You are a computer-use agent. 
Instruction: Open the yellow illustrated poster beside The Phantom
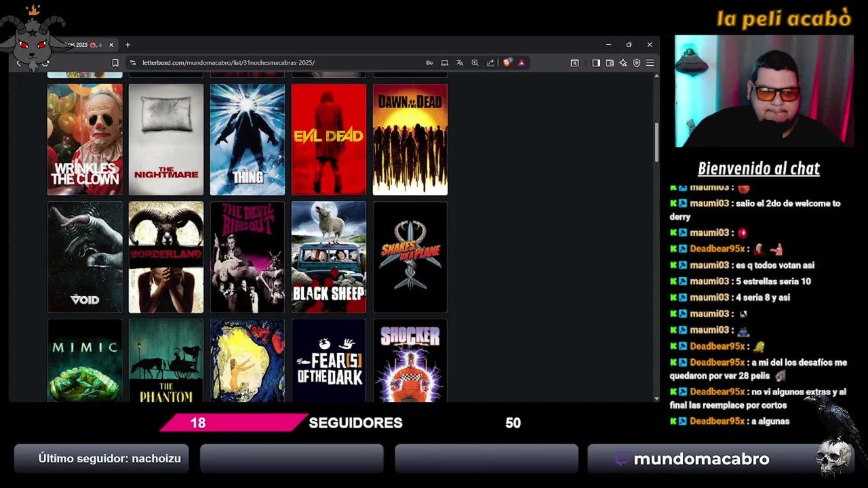coord(248,361)
